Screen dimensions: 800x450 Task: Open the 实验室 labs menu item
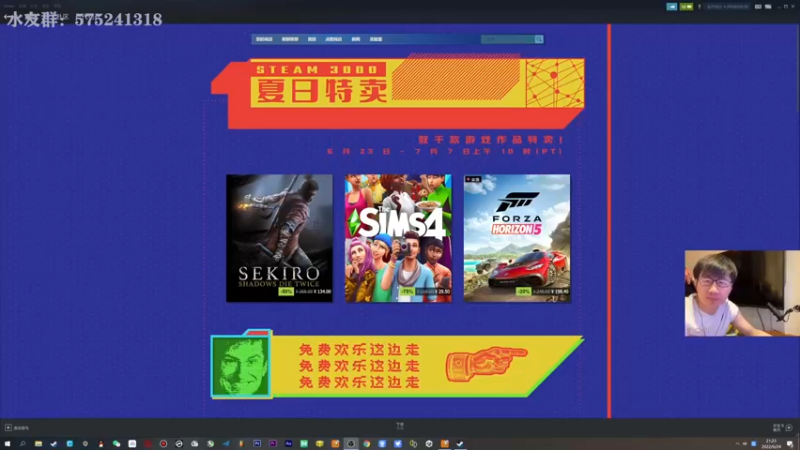tap(376, 39)
